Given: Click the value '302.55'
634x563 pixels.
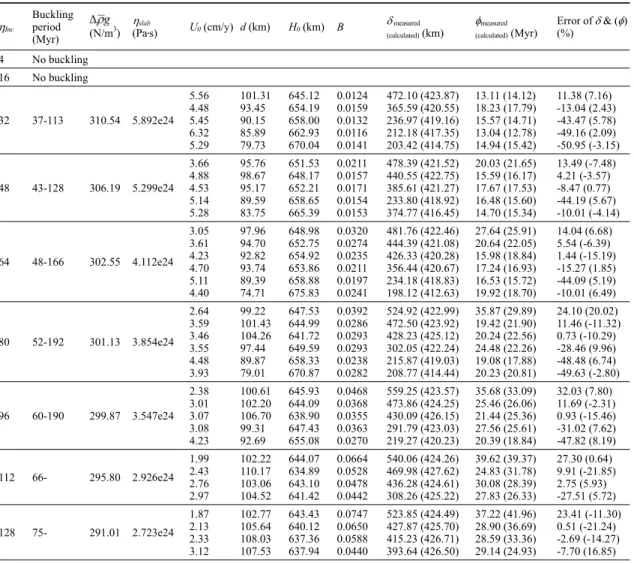Looking at the screenshot, I should (x=105, y=262).
